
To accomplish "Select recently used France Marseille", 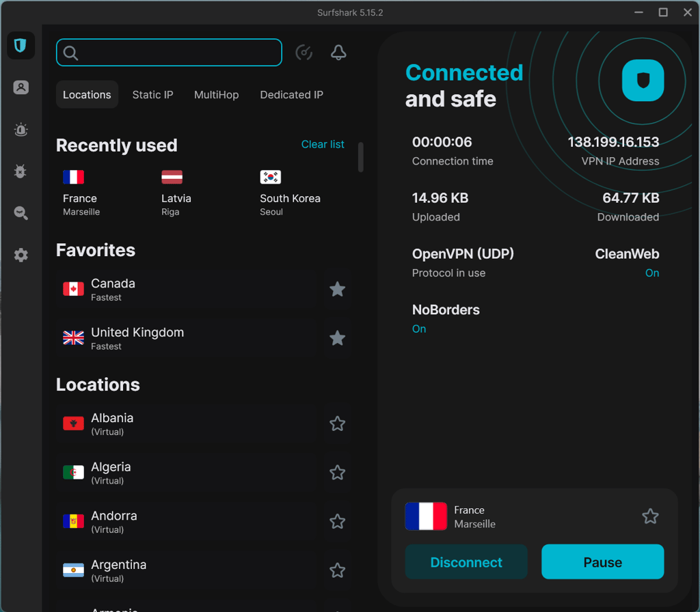I will click(82, 193).
